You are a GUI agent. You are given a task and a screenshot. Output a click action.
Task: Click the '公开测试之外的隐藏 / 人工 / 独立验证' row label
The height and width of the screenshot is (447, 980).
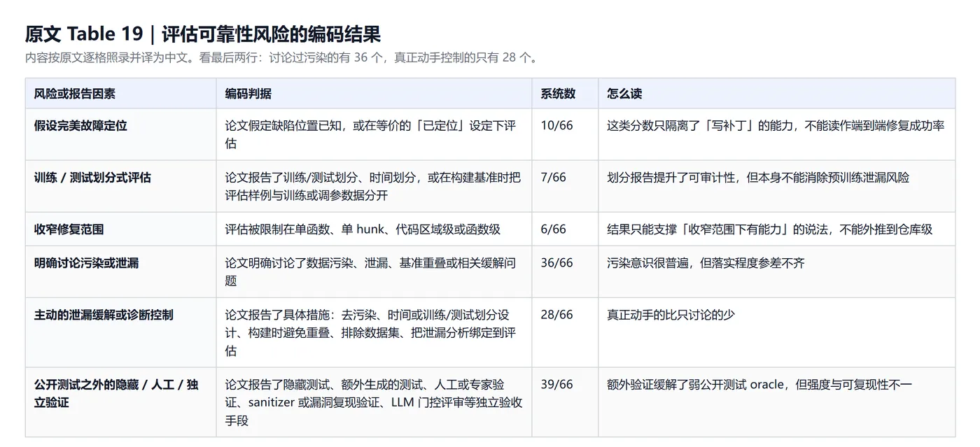pos(116,394)
